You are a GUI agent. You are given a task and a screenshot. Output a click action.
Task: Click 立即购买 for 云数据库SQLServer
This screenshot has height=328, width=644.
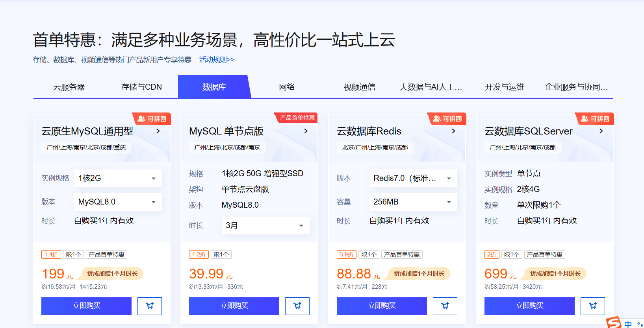coord(529,306)
